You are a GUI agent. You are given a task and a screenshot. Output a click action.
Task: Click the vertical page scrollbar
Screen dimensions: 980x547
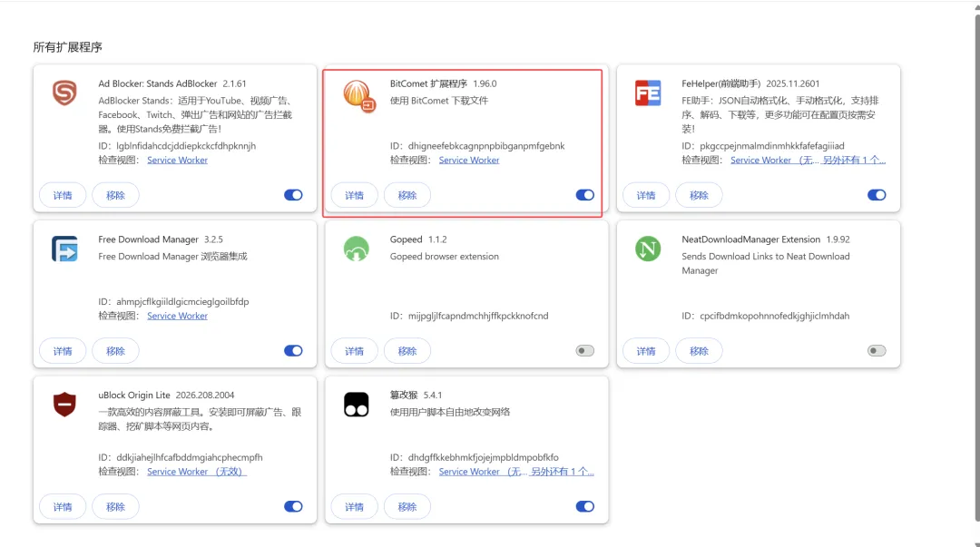click(977, 269)
